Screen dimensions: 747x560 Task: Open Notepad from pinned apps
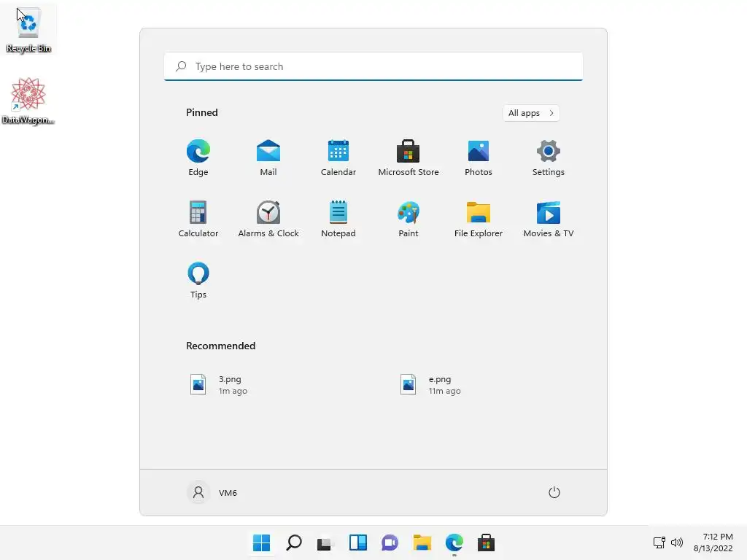[338, 219]
